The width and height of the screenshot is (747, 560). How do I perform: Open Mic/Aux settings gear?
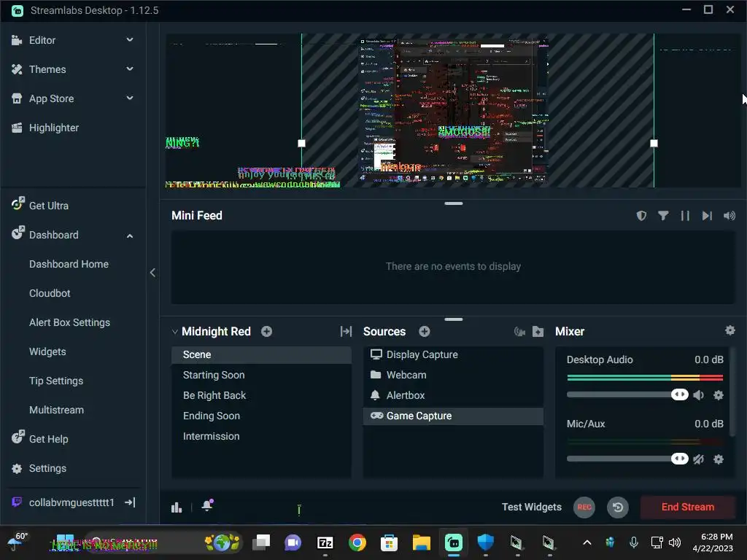coord(719,459)
